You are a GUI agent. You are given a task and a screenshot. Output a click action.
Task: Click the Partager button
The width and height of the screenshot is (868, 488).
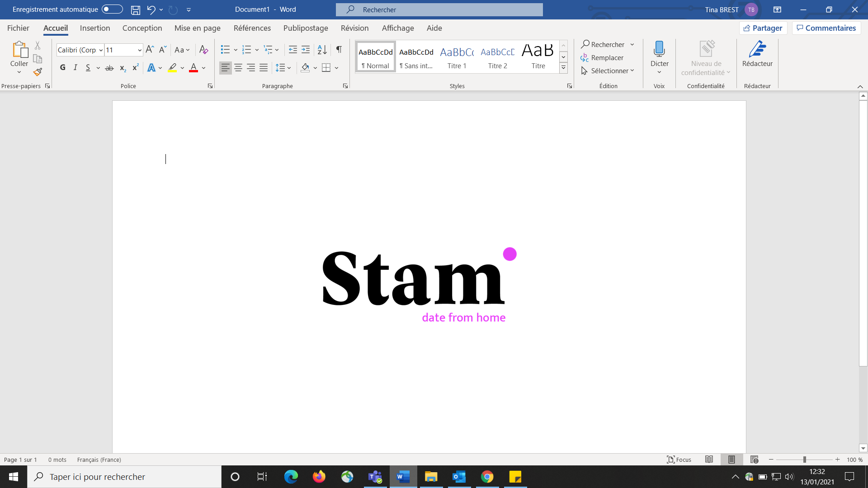tap(763, 28)
